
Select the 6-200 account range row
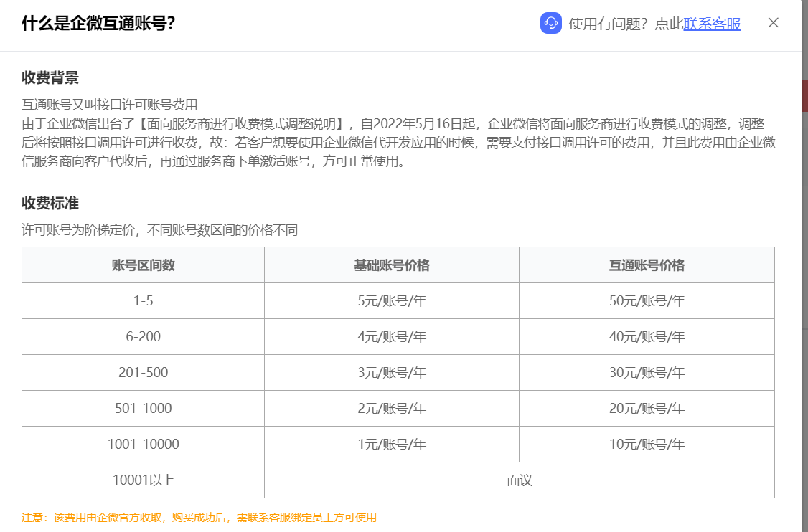143,337
